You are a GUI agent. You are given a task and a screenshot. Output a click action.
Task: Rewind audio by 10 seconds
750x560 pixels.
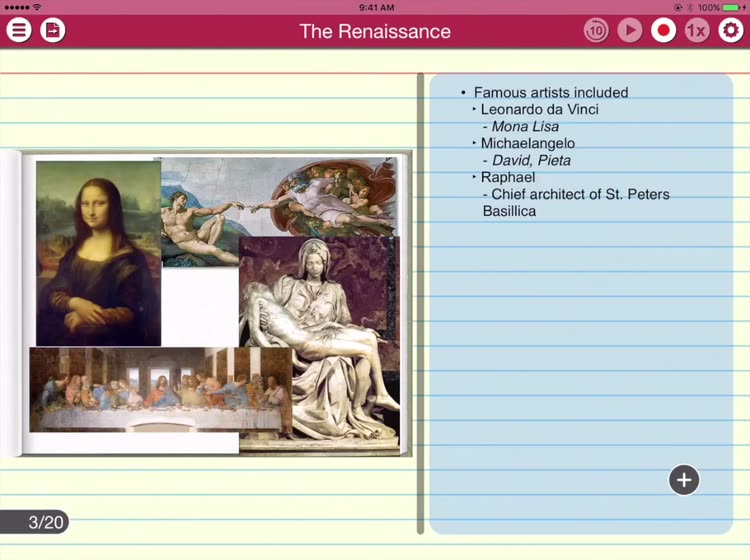click(x=596, y=30)
